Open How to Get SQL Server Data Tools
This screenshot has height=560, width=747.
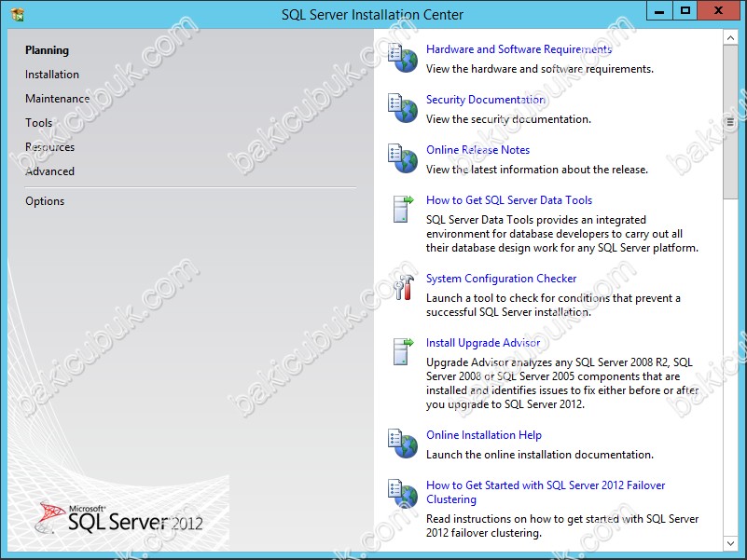509,200
